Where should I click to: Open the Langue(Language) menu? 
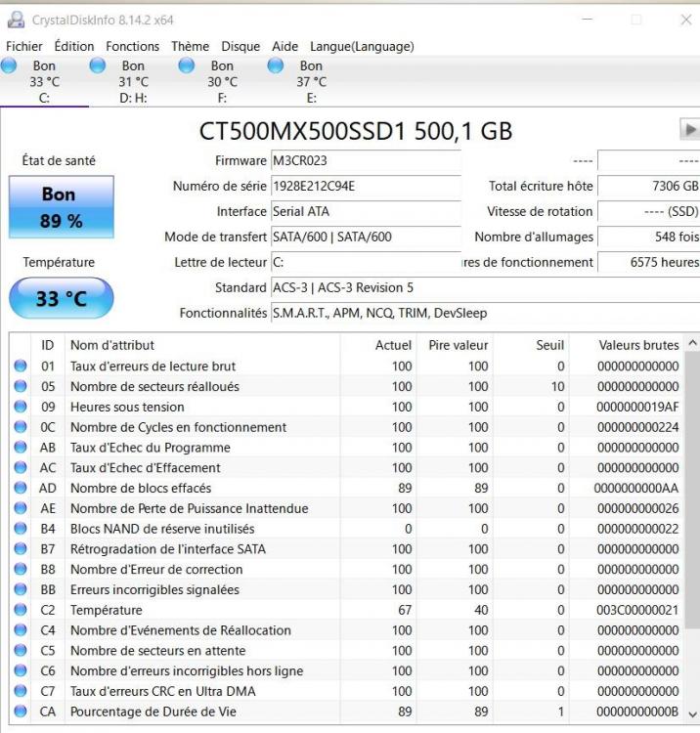[x=362, y=46]
